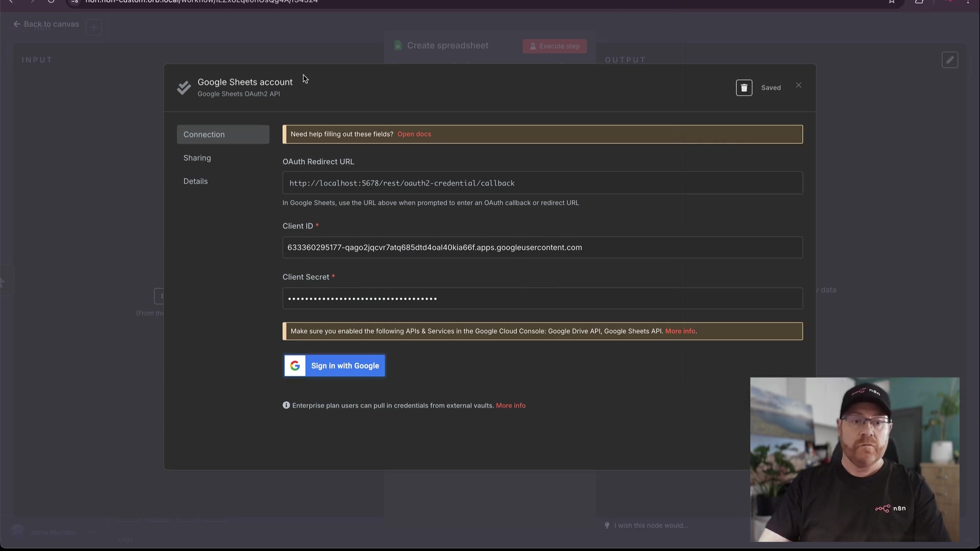Click the Execute step button
This screenshot has height=551, width=980.
coord(554,46)
